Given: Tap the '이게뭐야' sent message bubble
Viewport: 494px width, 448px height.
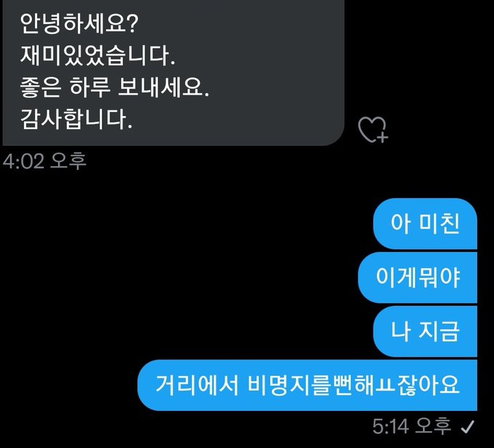Looking at the screenshot, I should pos(418,277).
